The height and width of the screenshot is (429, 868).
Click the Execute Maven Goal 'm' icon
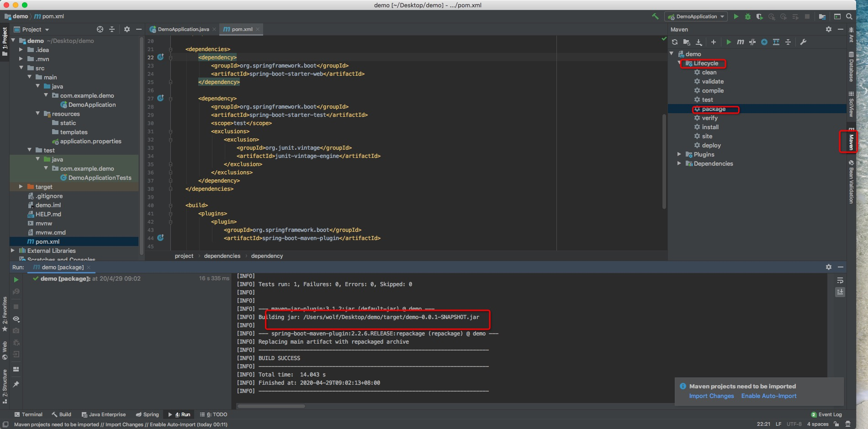[740, 42]
